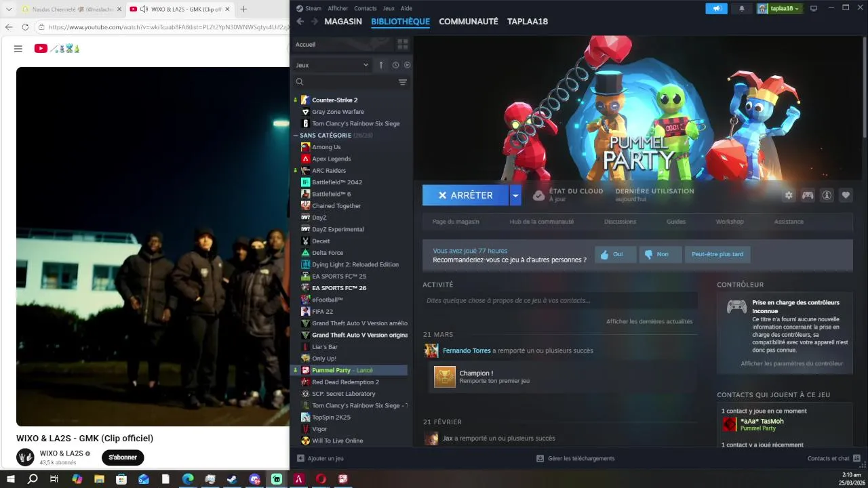The width and height of the screenshot is (868, 488).
Task: Open Page du magasin link
Action: (x=456, y=222)
